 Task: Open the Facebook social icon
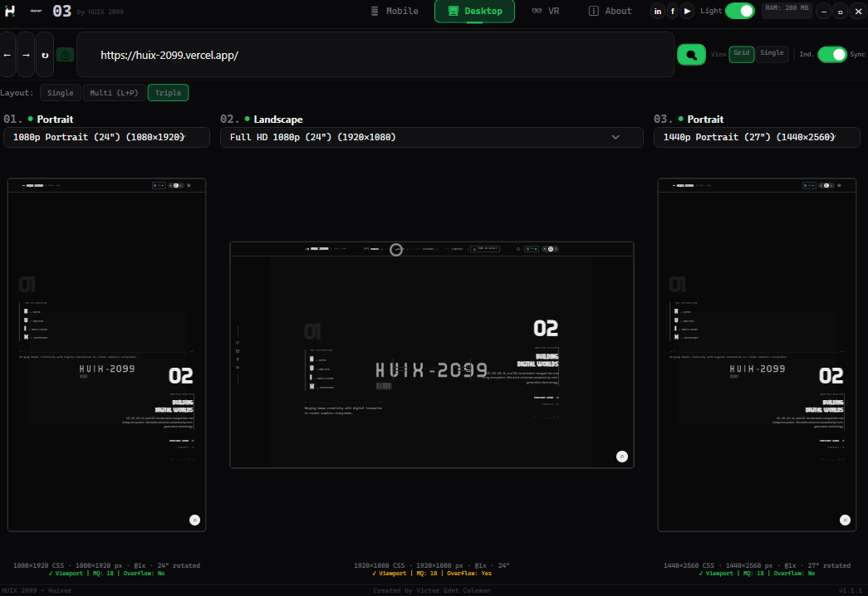[673, 11]
